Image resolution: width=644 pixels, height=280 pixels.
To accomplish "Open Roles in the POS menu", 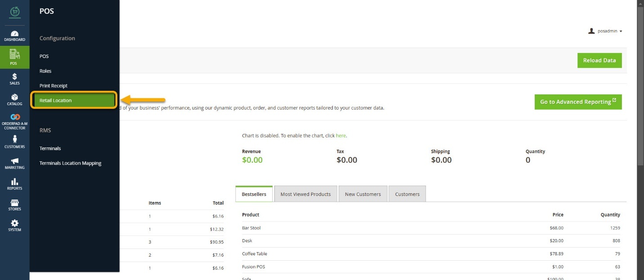I will pyautogui.click(x=45, y=71).
